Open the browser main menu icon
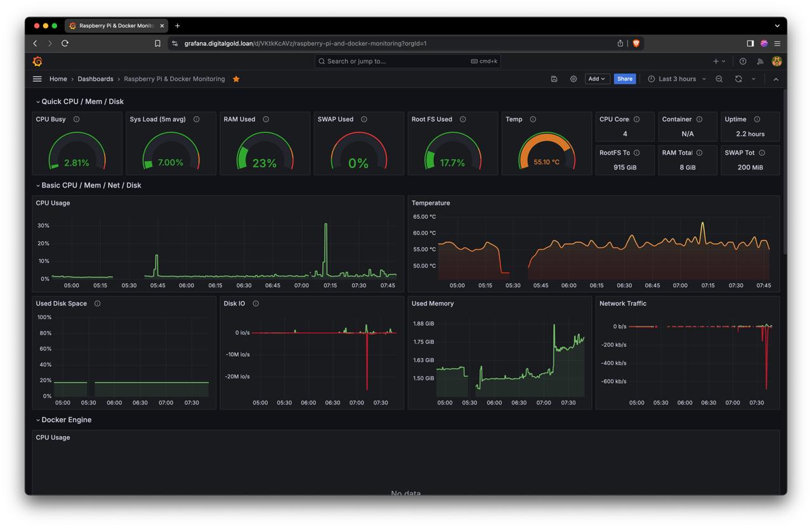 pos(777,43)
